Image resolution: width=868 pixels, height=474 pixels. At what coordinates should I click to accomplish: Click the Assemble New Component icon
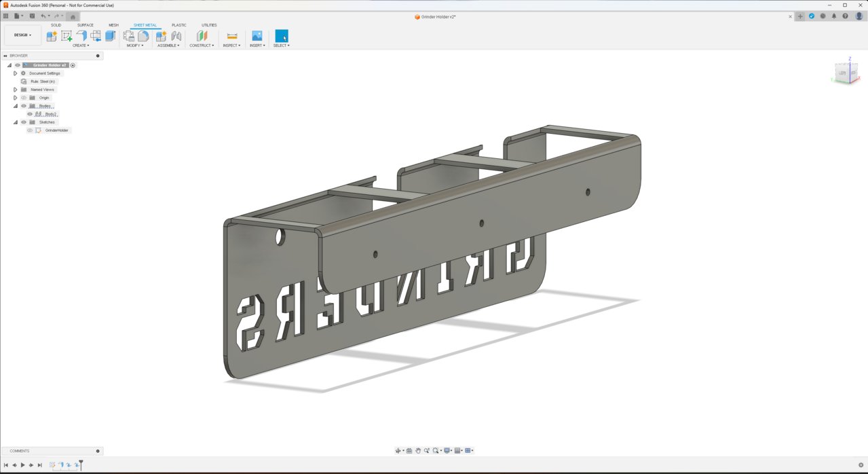point(161,36)
